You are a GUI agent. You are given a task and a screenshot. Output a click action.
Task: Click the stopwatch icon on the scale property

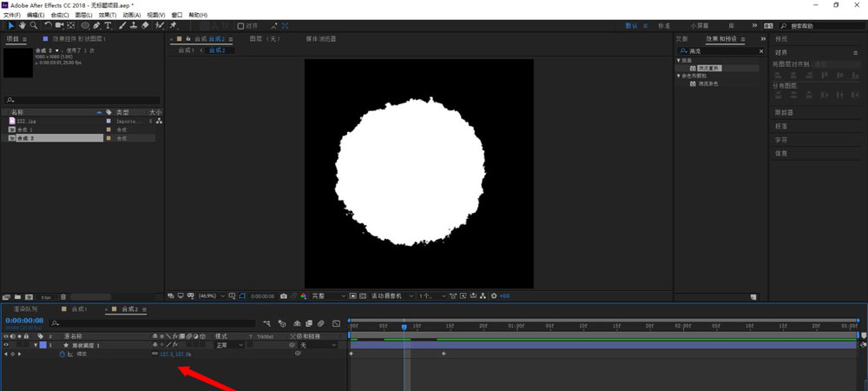[62, 355]
